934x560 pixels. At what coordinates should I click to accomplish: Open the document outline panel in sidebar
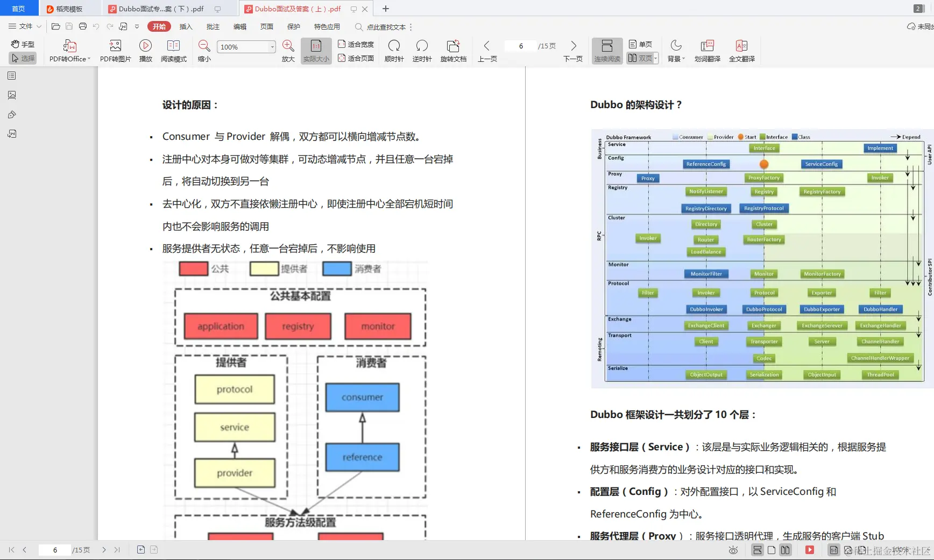tap(12, 75)
